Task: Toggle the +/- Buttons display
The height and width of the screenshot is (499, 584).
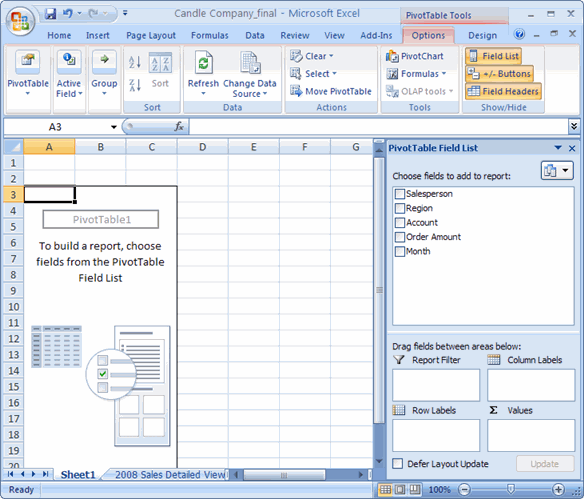Action: click(499, 74)
